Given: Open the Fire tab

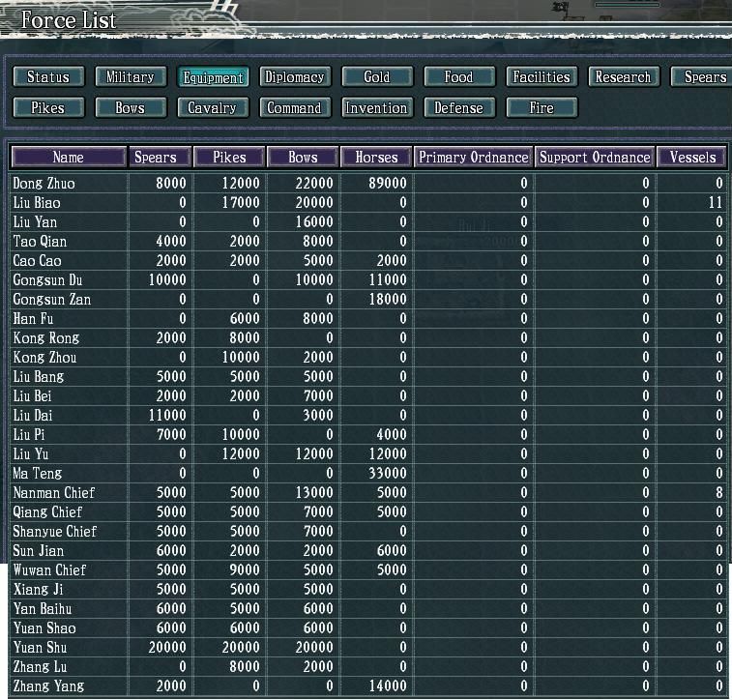Looking at the screenshot, I should (542, 108).
